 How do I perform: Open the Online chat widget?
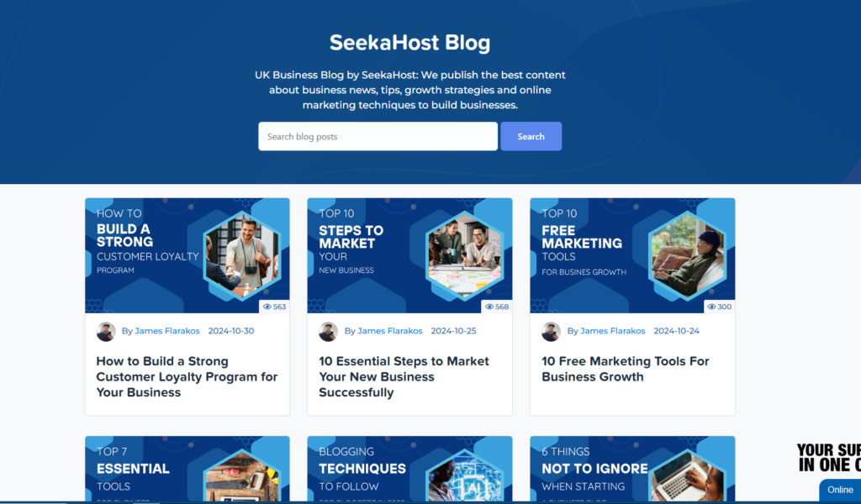(840, 490)
